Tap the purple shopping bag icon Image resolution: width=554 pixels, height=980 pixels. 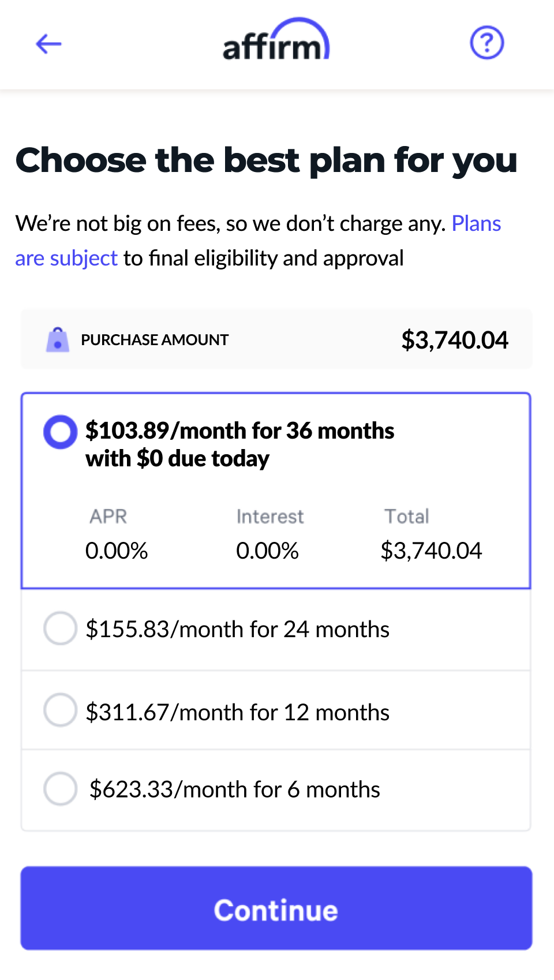(x=58, y=339)
